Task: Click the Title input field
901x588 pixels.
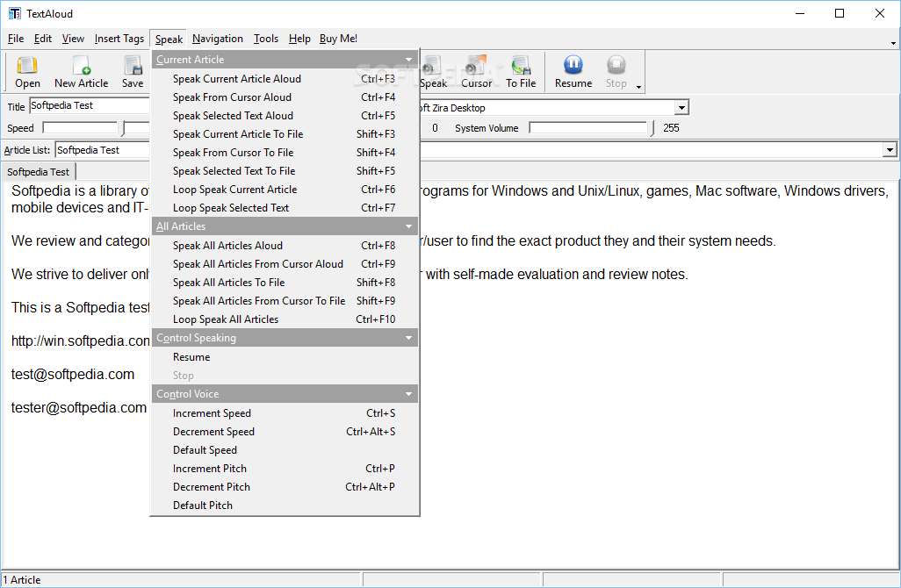Action: pos(89,105)
